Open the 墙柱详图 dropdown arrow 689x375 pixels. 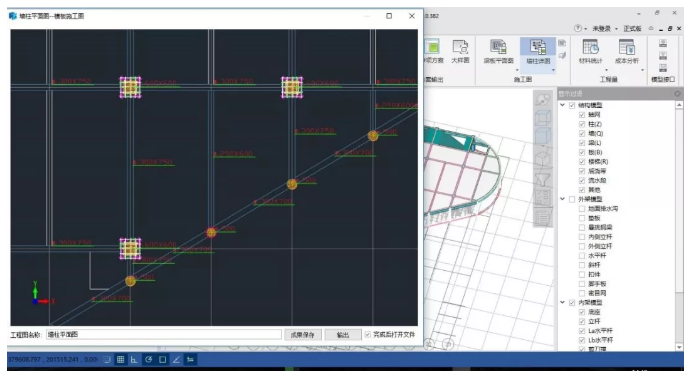click(x=553, y=70)
